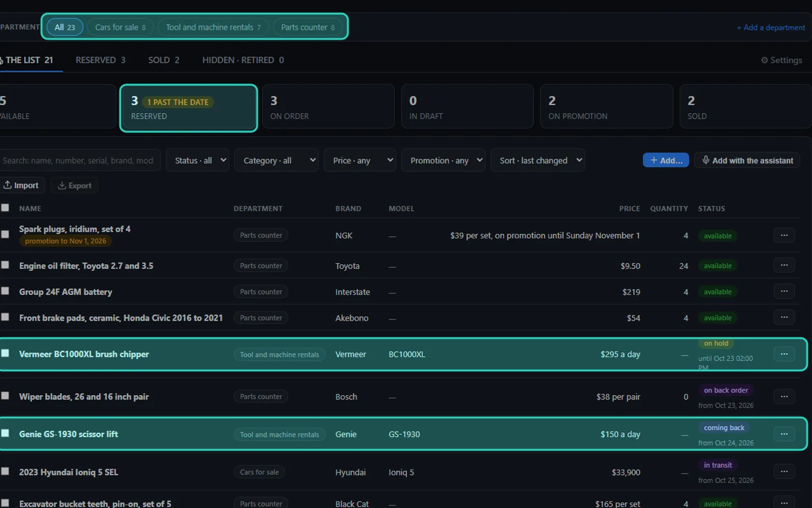Check the Engine oil filter row checkbox
This screenshot has height=508, width=812.
[x=5, y=265]
